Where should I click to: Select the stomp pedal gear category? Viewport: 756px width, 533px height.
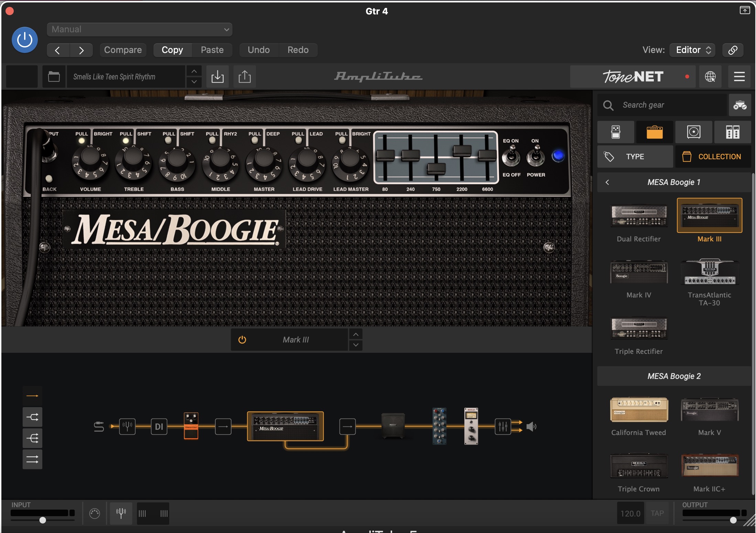pos(616,132)
